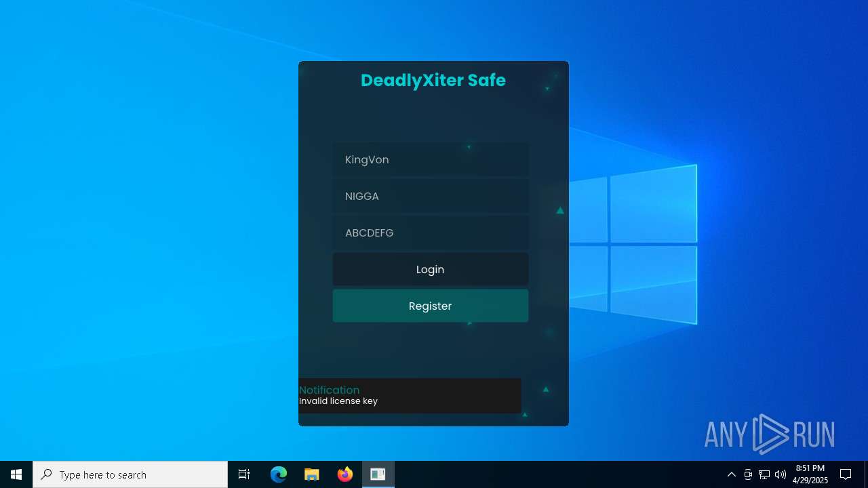Focus the username field containing KingVon
The height and width of the screenshot is (488, 868).
point(430,159)
